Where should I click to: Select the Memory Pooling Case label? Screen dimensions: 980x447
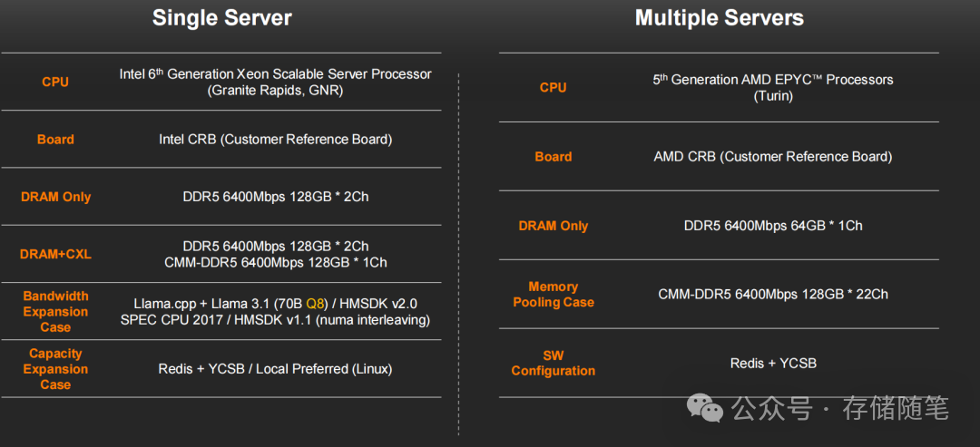tap(553, 294)
